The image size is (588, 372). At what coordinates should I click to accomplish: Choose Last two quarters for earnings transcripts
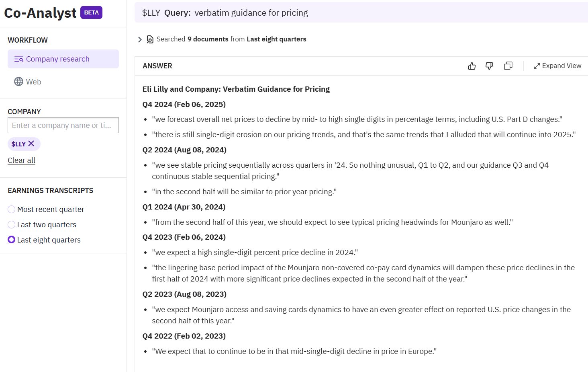[11, 224]
